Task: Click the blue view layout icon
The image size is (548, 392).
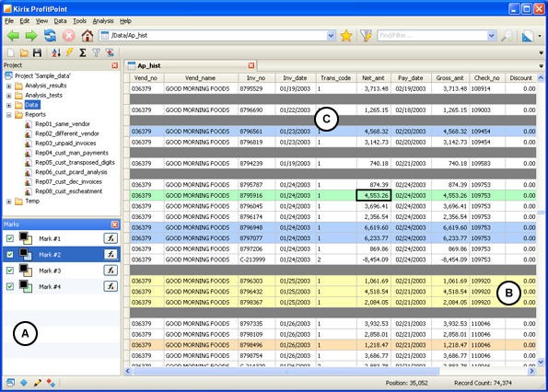Action: 528,36
